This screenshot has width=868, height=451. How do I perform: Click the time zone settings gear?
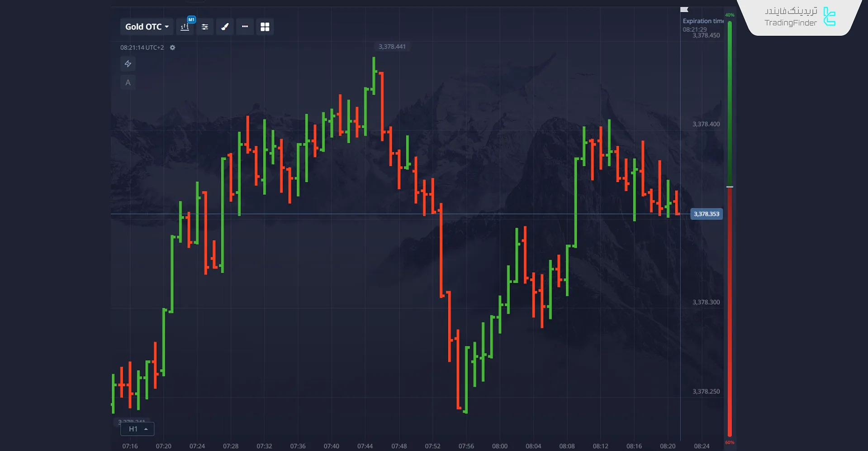(x=172, y=48)
